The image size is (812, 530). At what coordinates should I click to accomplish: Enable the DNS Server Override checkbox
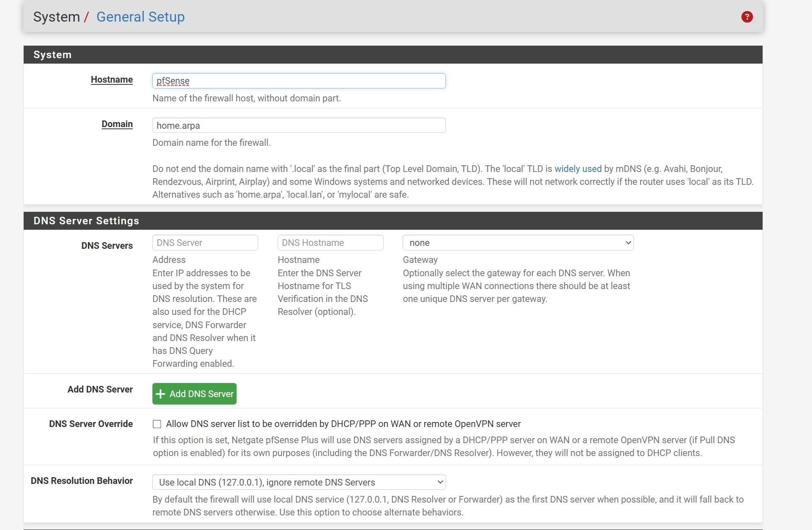tap(157, 424)
